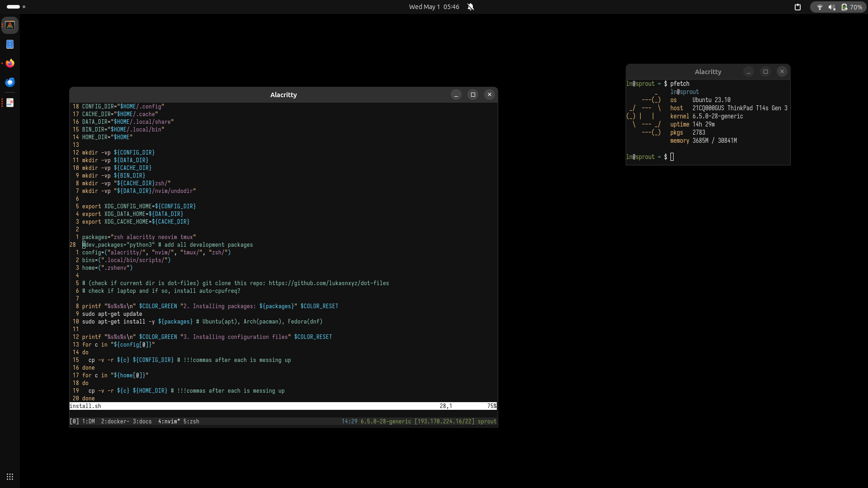The image size is (868, 488).
Task: Select tmux window 5:zsh
Action: 191,421
